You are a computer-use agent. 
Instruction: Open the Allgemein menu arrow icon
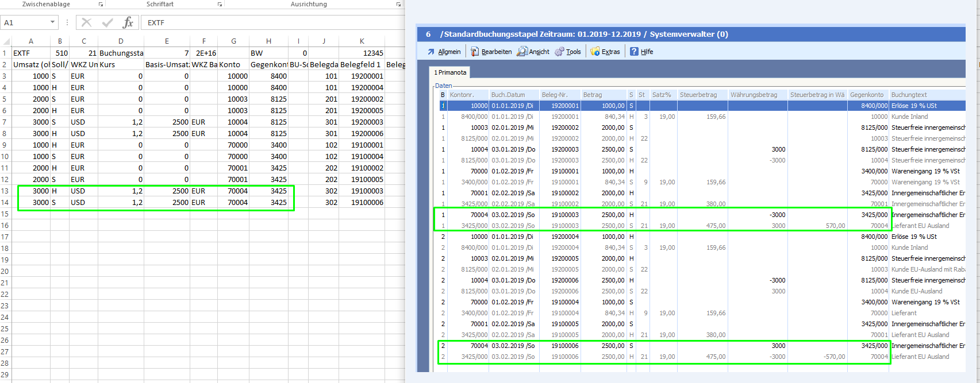click(x=431, y=52)
